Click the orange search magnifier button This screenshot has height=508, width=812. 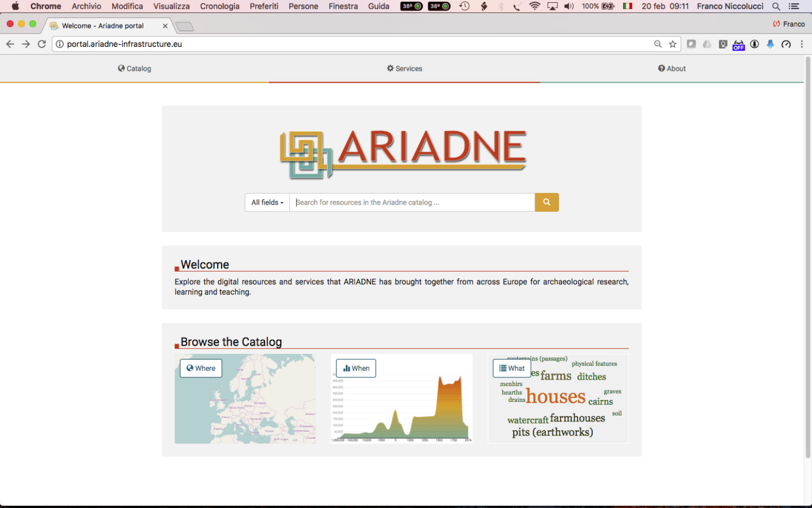[546, 202]
